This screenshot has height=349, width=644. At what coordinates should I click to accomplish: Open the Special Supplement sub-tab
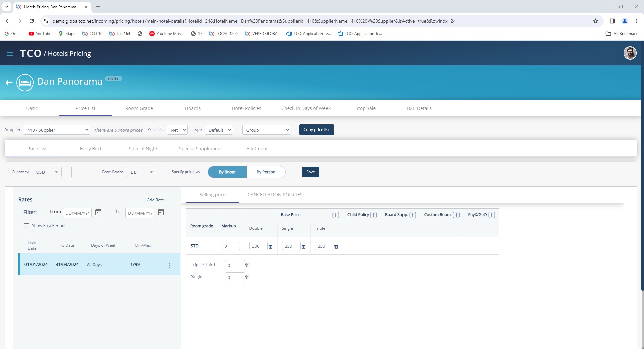coord(201,149)
